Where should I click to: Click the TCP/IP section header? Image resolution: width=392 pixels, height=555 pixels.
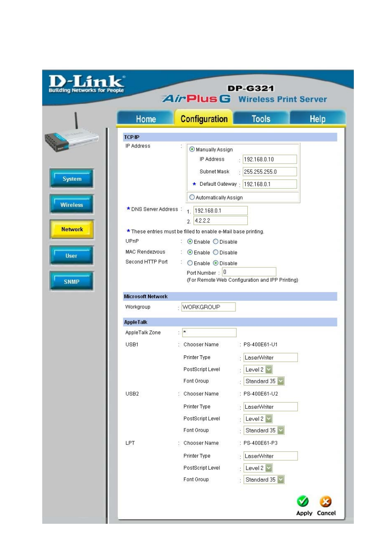click(x=230, y=137)
